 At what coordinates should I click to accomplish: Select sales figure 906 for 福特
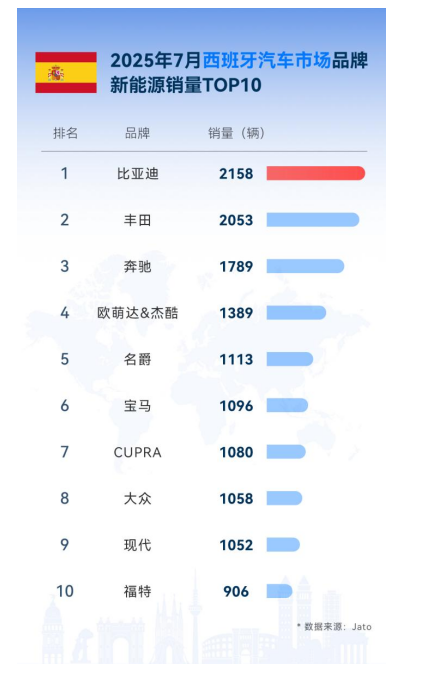point(236,591)
